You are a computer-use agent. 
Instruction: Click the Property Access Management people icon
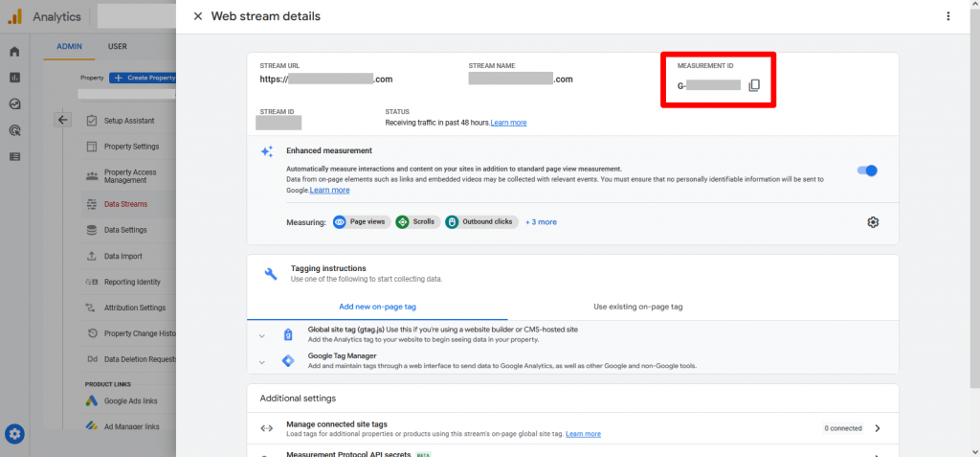(92, 176)
